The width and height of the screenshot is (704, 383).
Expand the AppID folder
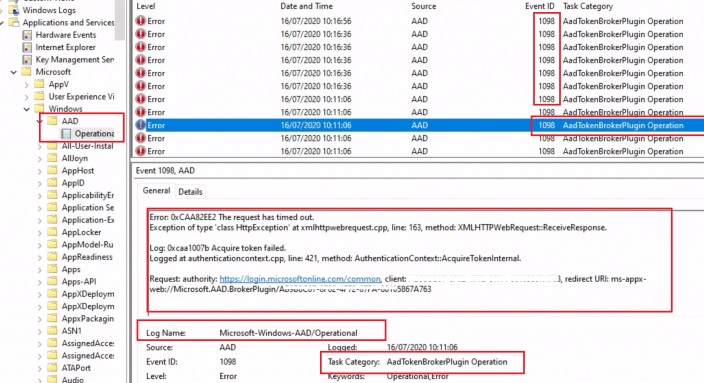[40, 183]
